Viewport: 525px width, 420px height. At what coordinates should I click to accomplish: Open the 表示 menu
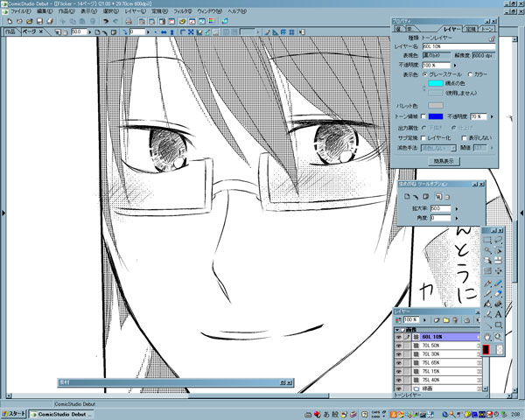(88, 11)
